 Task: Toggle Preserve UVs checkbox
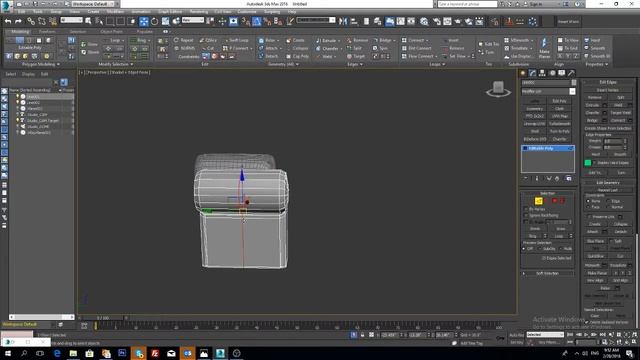589,217
